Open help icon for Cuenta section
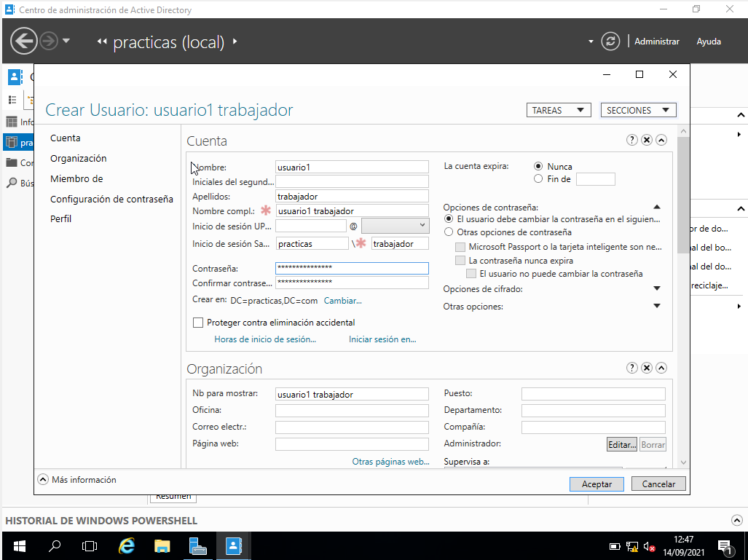Screen dimensions: 748x560 pyautogui.click(x=631, y=141)
